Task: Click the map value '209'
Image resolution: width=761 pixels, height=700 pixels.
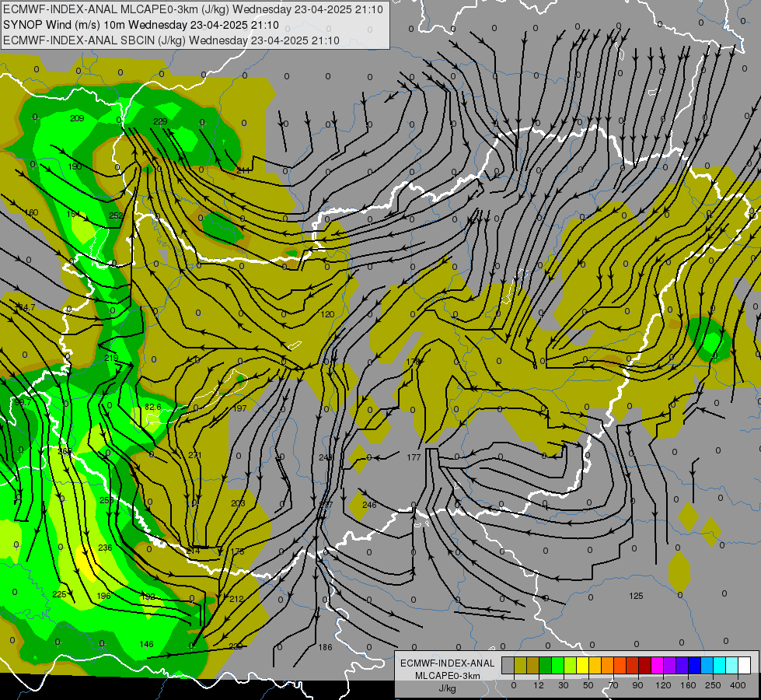Action: pyautogui.click(x=77, y=118)
